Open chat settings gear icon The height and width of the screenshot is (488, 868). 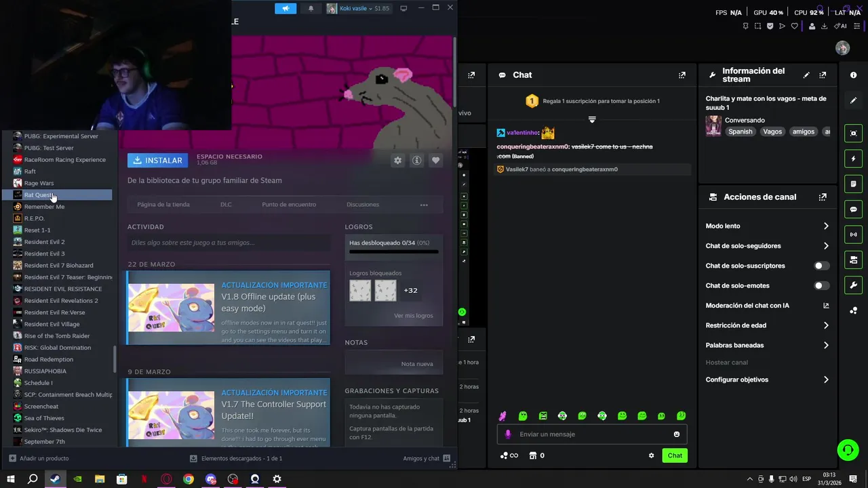point(652,455)
